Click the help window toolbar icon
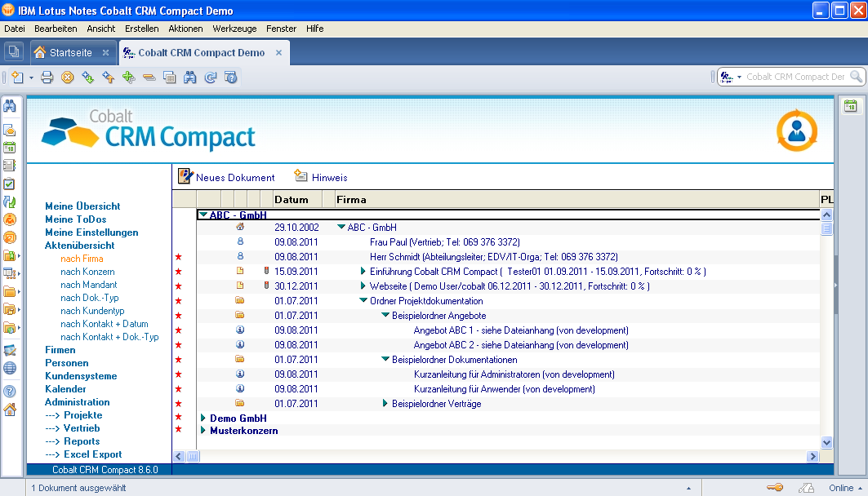 point(231,77)
